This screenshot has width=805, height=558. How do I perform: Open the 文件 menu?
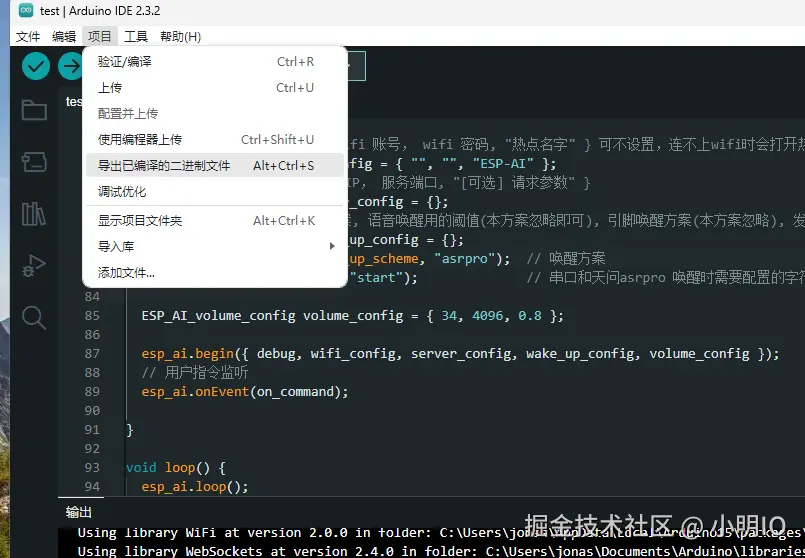point(28,36)
